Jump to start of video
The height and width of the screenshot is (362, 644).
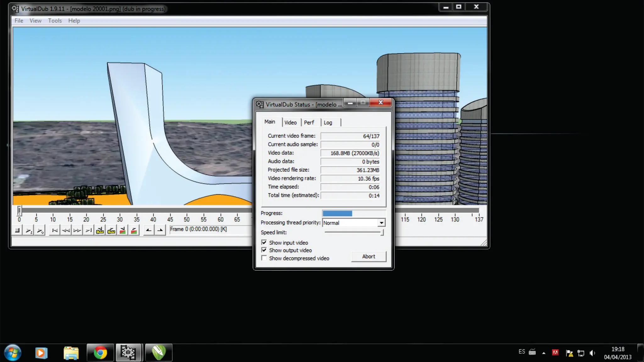pyautogui.click(x=55, y=231)
